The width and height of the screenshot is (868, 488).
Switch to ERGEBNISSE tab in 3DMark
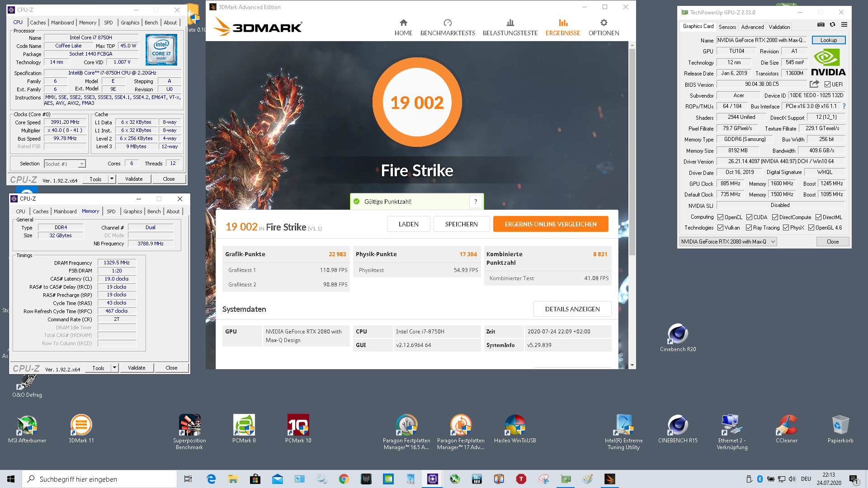click(562, 28)
